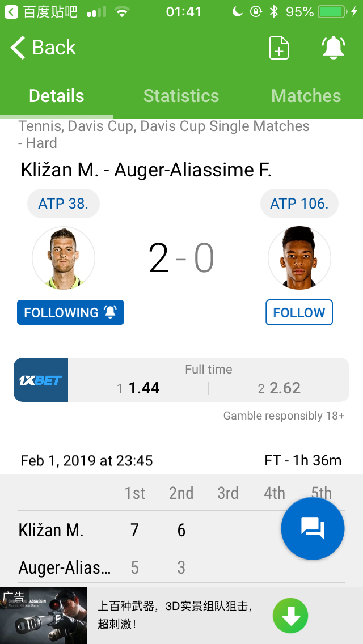Tap the add note document icon

click(278, 48)
